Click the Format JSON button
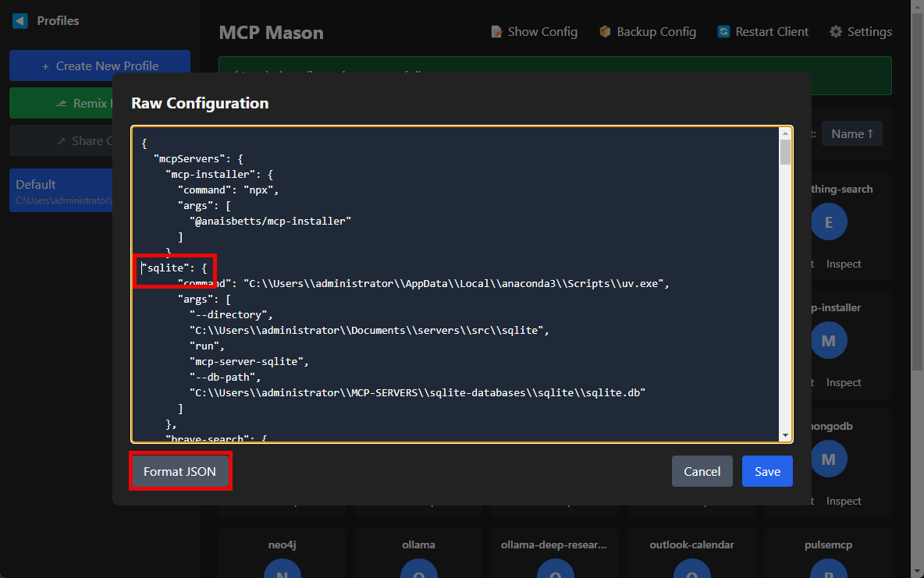The width and height of the screenshot is (924, 578). (x=180, y=471)
